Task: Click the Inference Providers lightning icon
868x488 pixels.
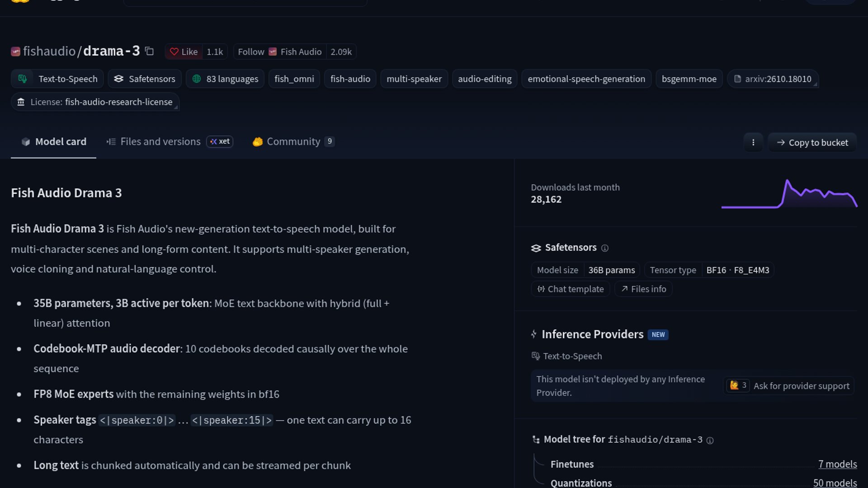Action: (x=534, y=334)
